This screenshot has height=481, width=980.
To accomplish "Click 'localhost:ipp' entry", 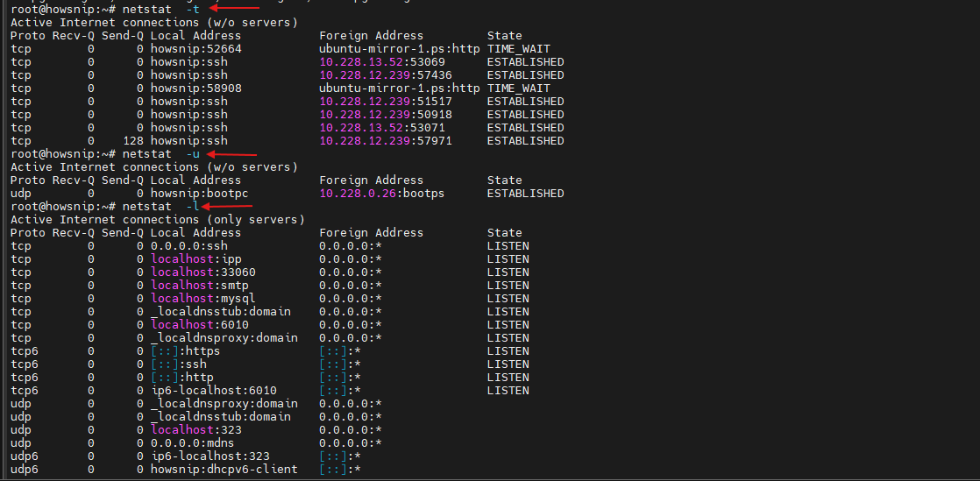I will [x=195, y=258].
